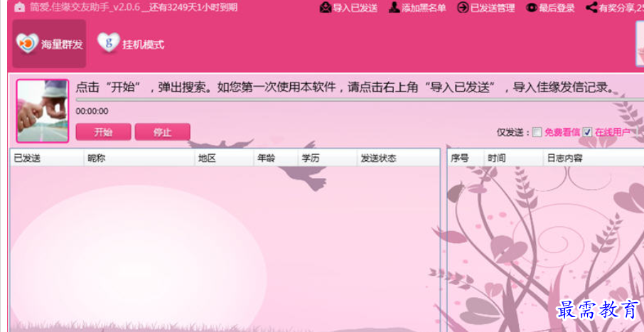
Task: Open 最后登录 from top menu
Action: pos(550,7)
